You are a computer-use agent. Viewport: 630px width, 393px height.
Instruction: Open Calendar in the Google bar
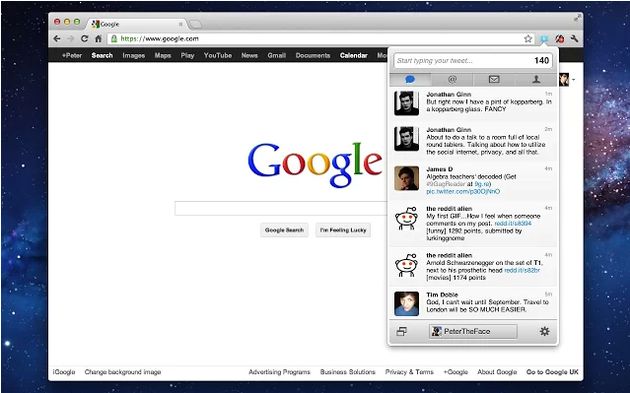pos(354,55)
